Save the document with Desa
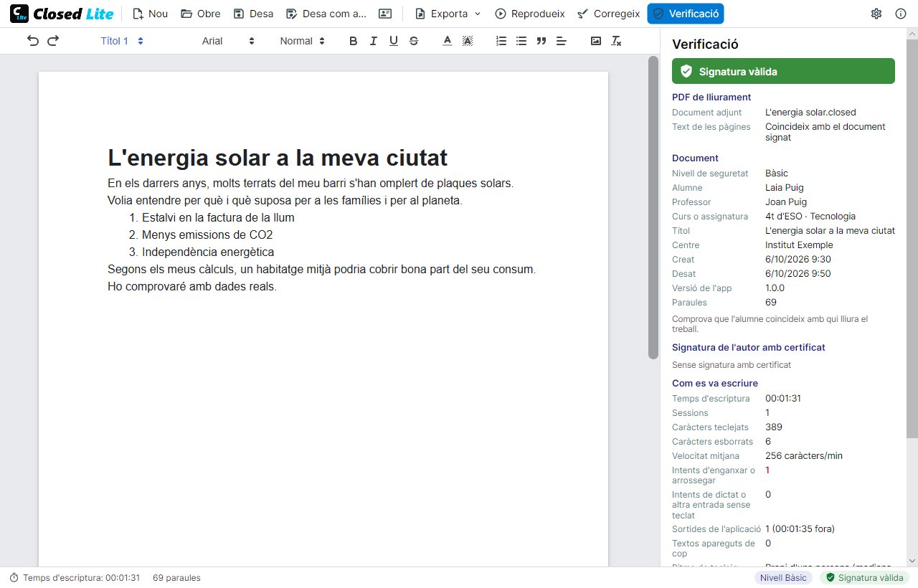The image size is (918, 588). click(x=253, y=14)
